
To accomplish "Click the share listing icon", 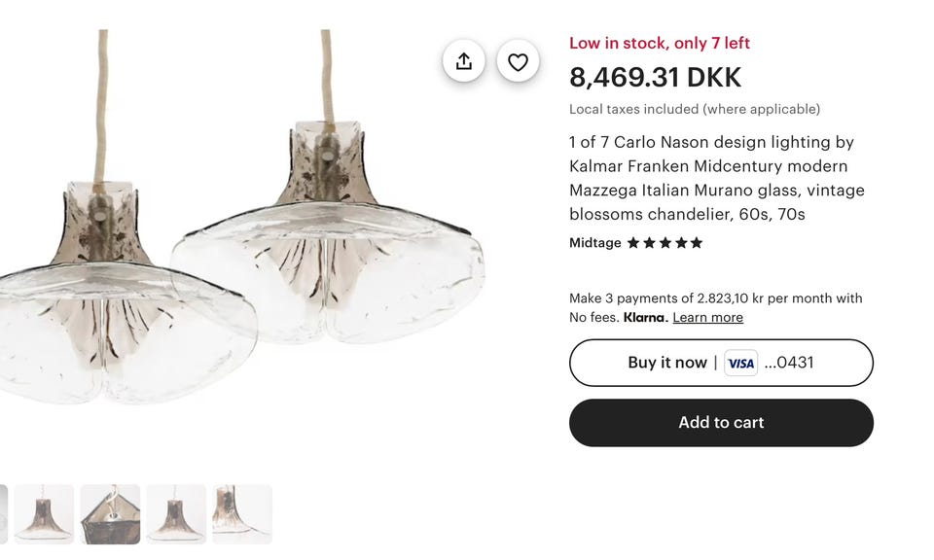I will click(464, 61).
